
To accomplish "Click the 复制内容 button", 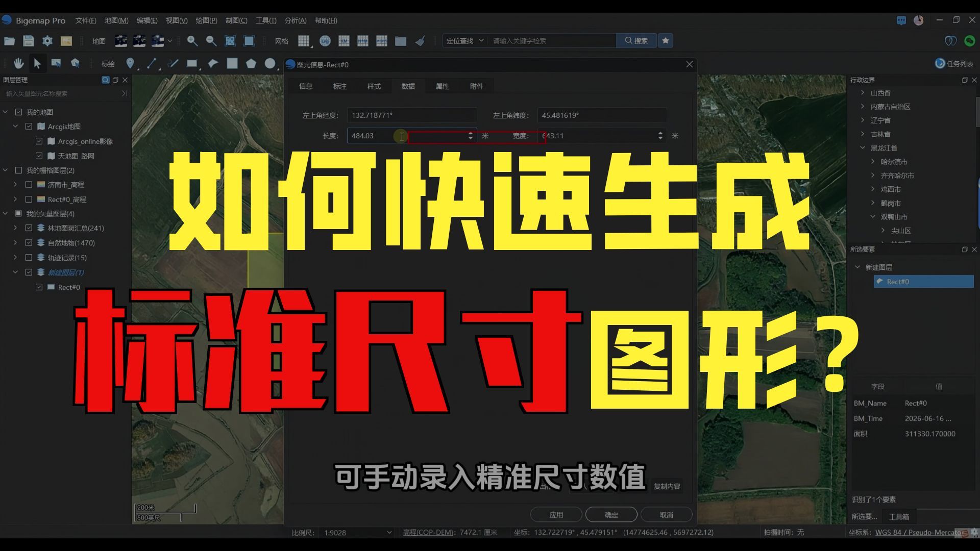I will (667, 486).
